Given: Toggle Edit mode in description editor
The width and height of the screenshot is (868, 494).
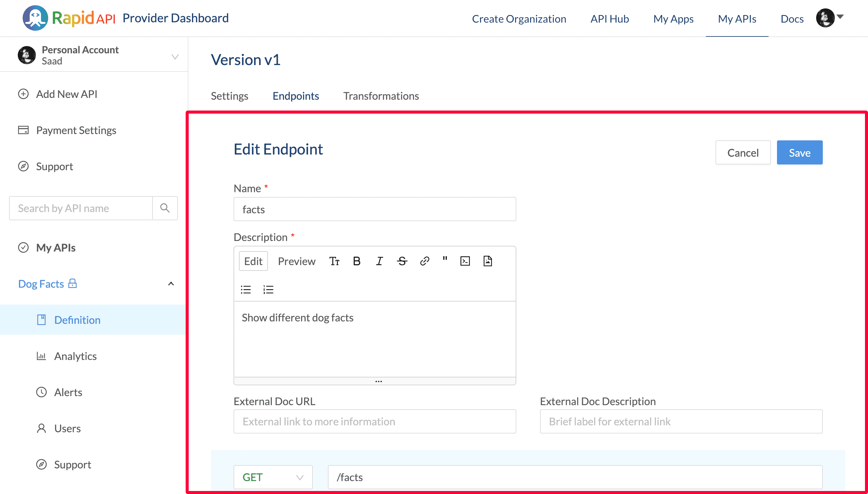Looking at the screenshot, I should click(253, 261).
